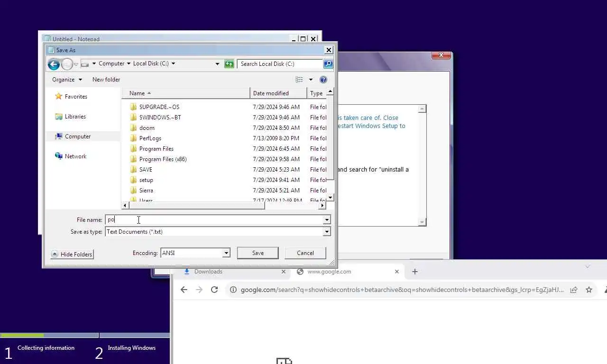This screenshot has height=364, width=607.
Task: Open the Organize menu
Action: 67,80
